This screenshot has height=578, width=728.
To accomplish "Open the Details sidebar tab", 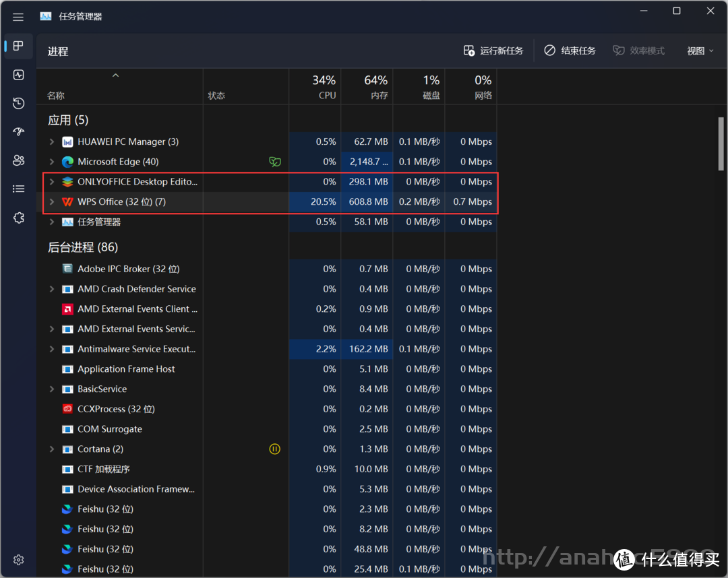I will click(x=18, y=189).
